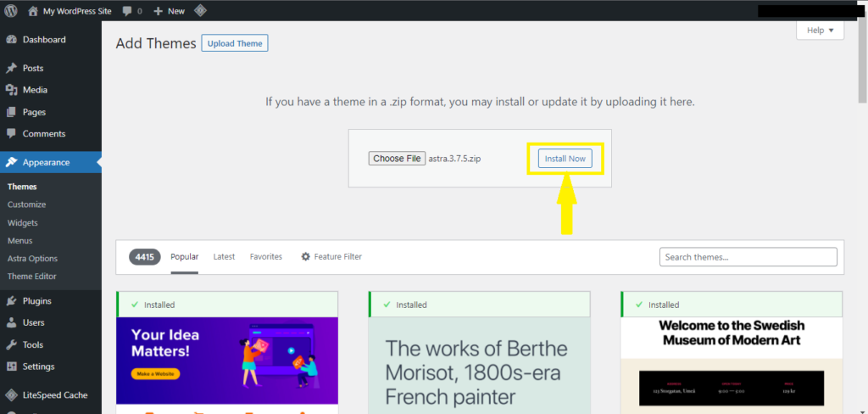
Task: Click the Comments speech bubble sidebar icon
Action: point(11,133)
